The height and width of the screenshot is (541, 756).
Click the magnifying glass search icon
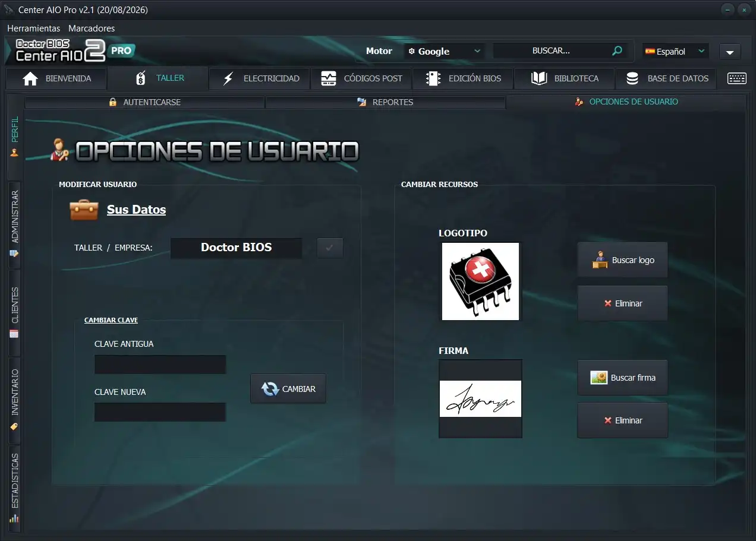click(618, 51)
